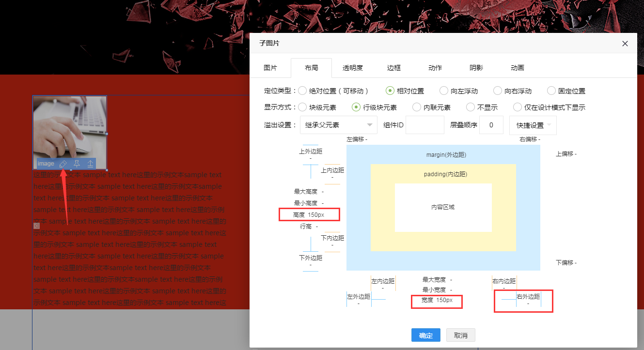
Task: Click the 取消 button
Action: point(460,335)
